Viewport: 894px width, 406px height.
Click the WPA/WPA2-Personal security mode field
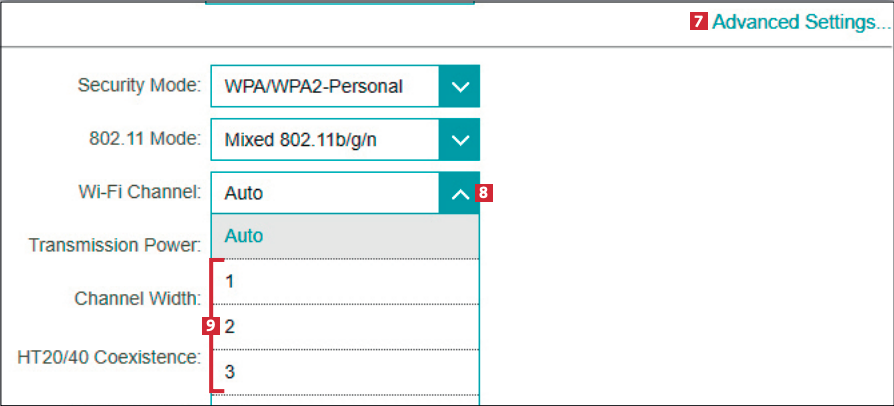point(324,87)
